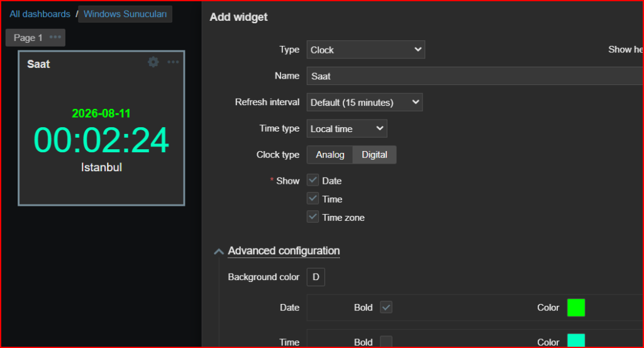
Task: Open the Saat widget gear settings
Action: 153,62
